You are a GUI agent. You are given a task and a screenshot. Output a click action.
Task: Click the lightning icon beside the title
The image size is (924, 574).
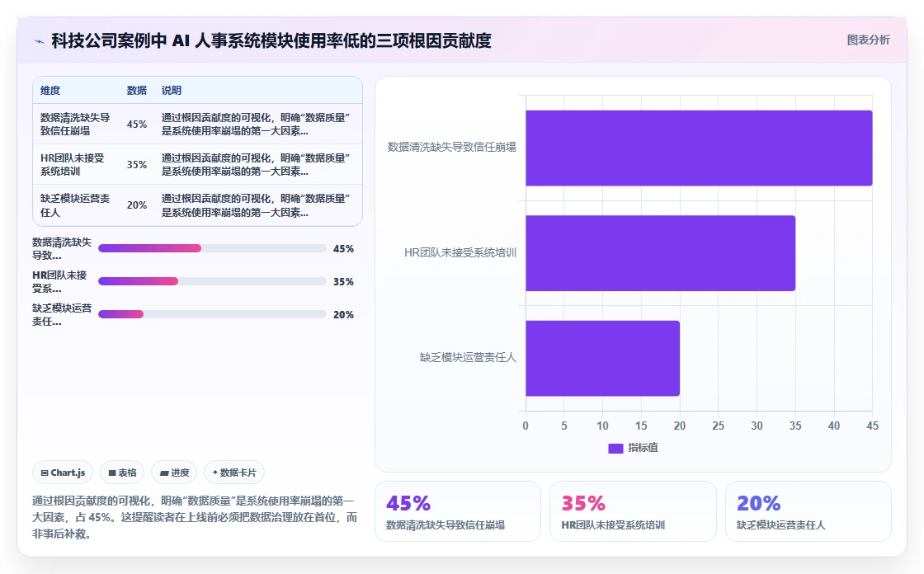tap(40, 41)
